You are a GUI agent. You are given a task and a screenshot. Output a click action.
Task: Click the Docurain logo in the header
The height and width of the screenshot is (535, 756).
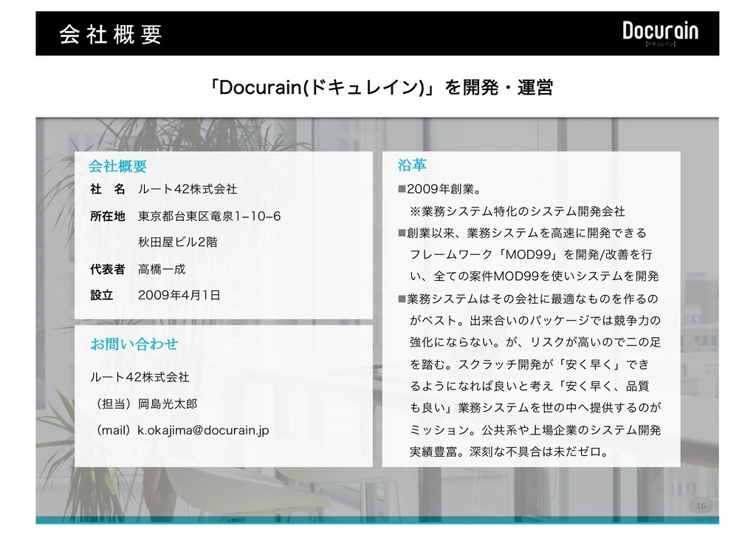point(660,33)
